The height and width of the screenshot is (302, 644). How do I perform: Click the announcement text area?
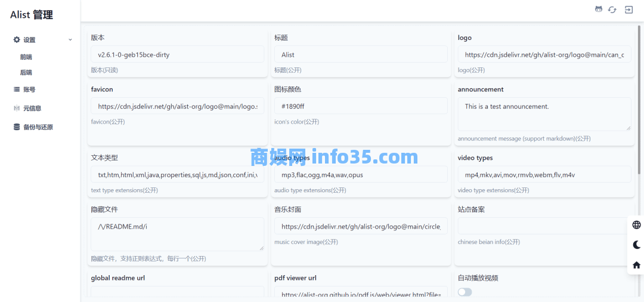point(544,114)
